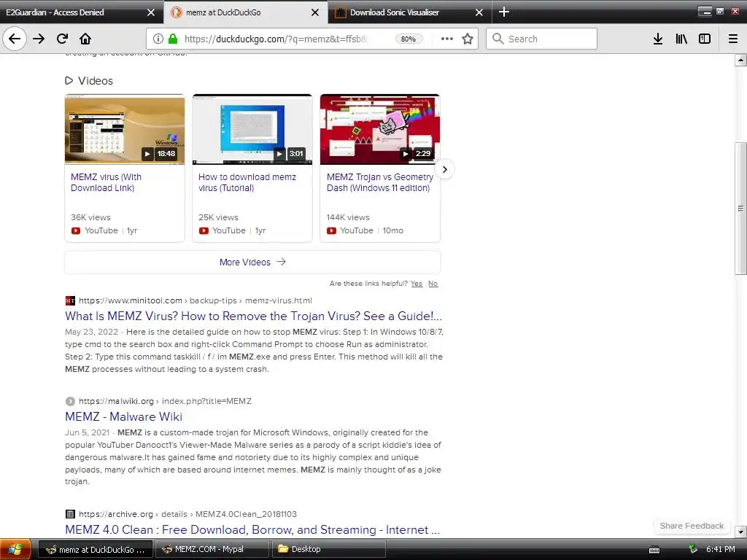The height and width of the screenshot is (560, 747).
Task: Bookmark this page with the star icon
Action: coord(468,39)
